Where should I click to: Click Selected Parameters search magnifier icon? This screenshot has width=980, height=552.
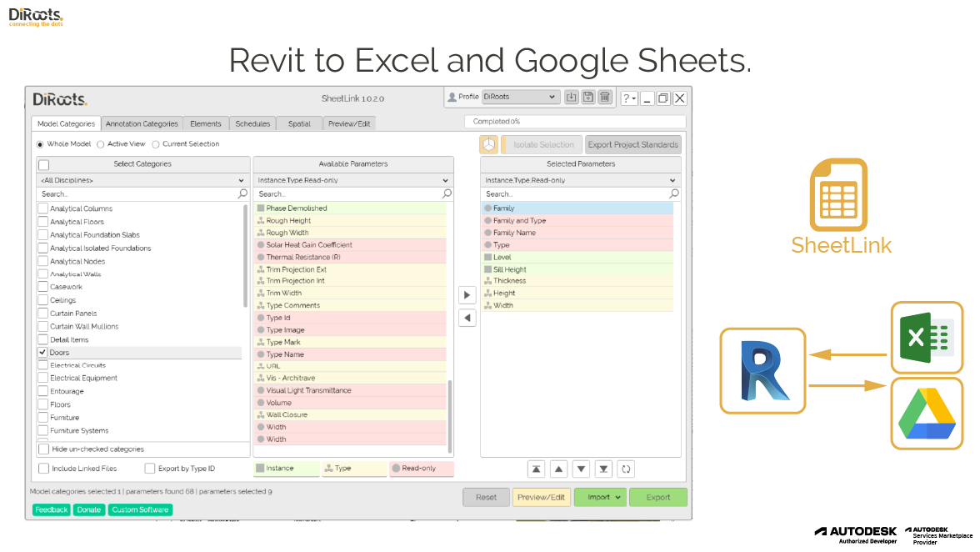pos(673,193)
